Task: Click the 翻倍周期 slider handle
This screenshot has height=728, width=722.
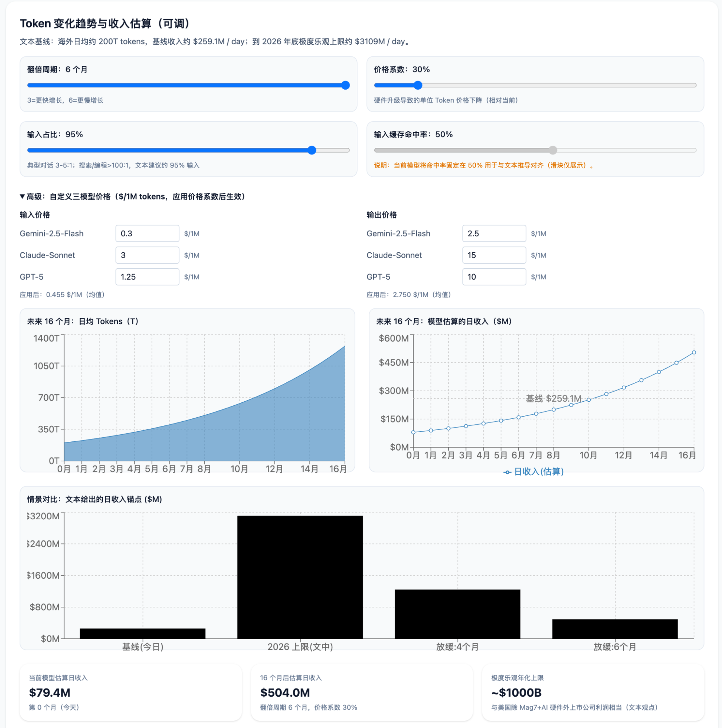Action: pyautogui.click(x=346, y=85)
